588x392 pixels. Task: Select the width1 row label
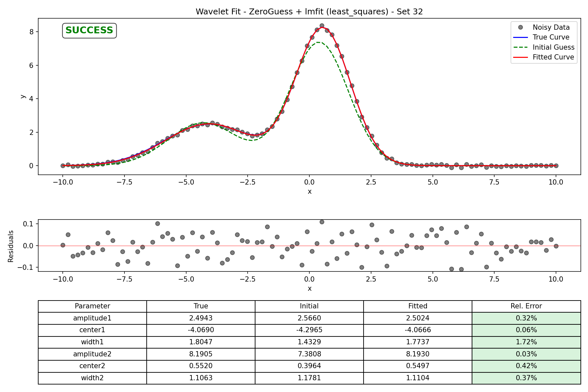coord(92,342)
